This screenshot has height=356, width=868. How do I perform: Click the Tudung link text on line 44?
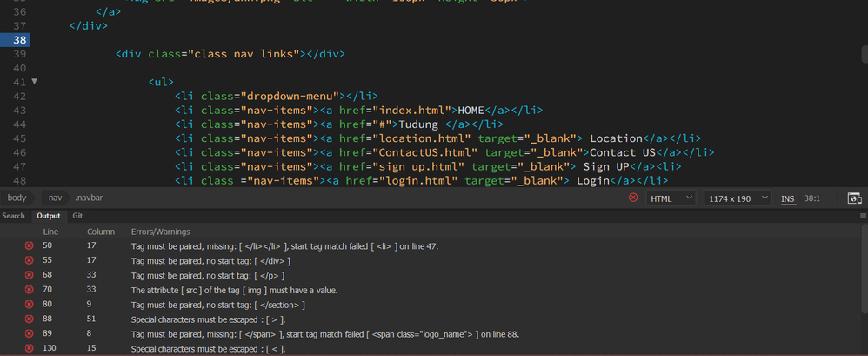point(418,124)
